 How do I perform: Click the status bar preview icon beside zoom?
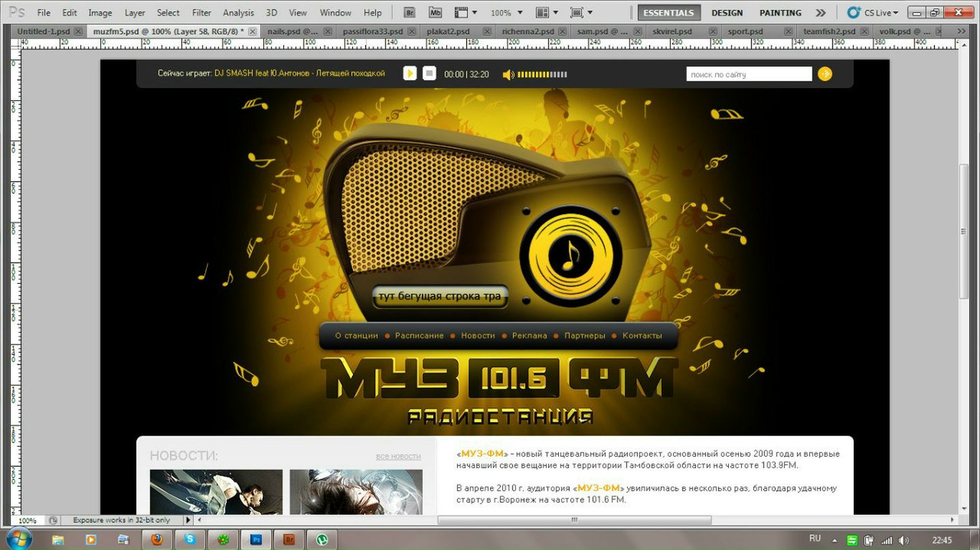pos(53,520)
